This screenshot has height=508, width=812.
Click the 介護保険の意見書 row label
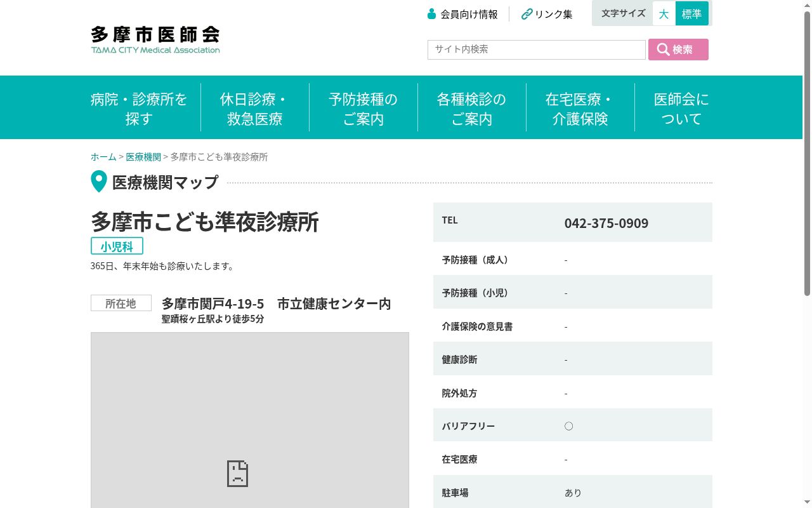click(477, 326)
